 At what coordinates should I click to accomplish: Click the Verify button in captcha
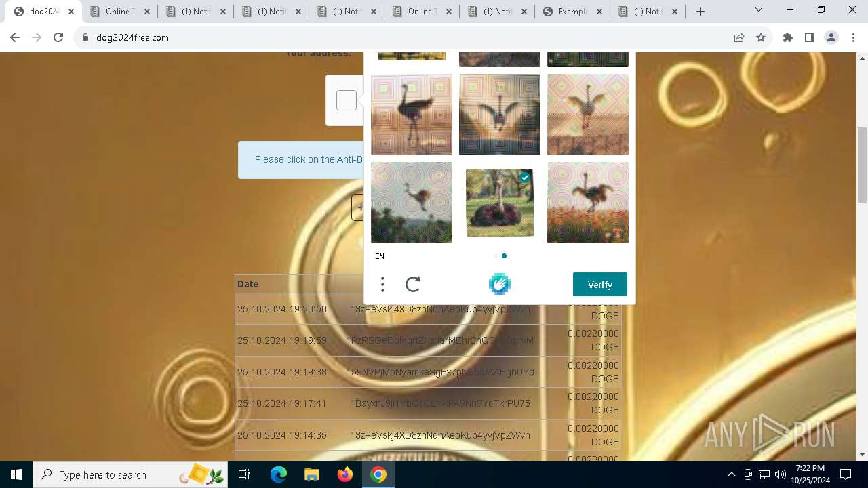pyautogui.click(x=599, y=285)
